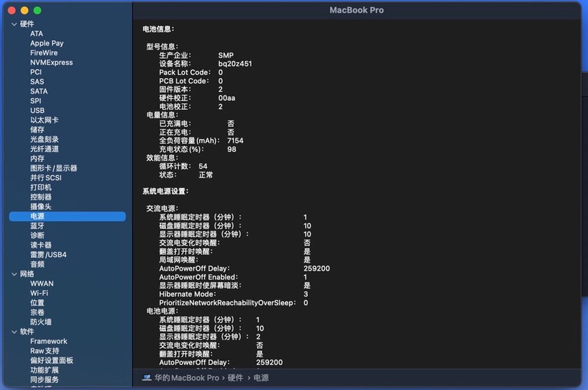Select WWAN under 网络
Viewport: 588px width, 390px height.
(42, 284)
